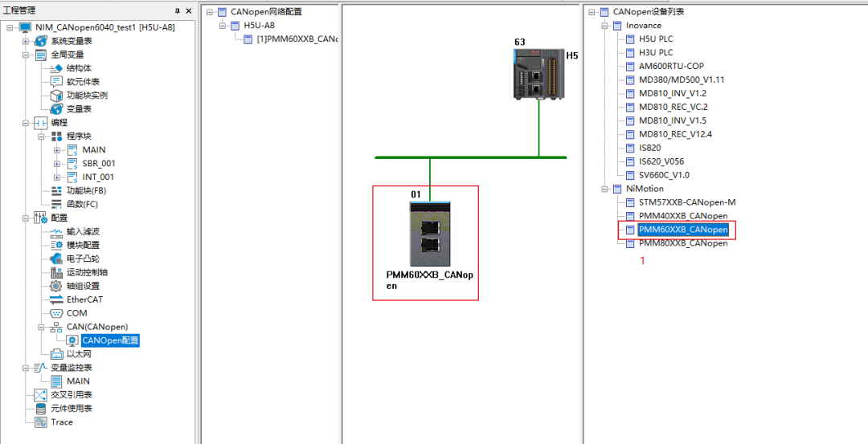Click the 程序块 blocks icon
Image resolution: width=868 pixels, height=444 pixels.
pos(57,136)
